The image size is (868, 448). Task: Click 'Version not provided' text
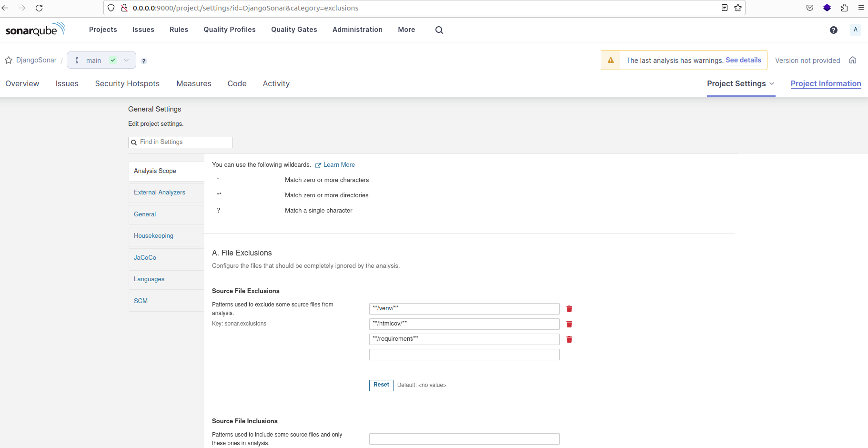click(807, 61)
